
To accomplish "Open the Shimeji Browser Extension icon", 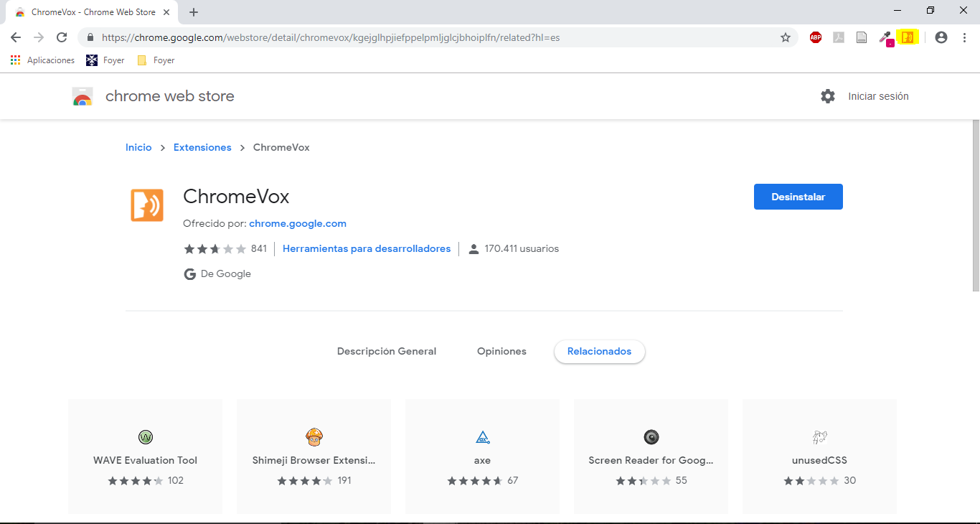I will [314, 436].
